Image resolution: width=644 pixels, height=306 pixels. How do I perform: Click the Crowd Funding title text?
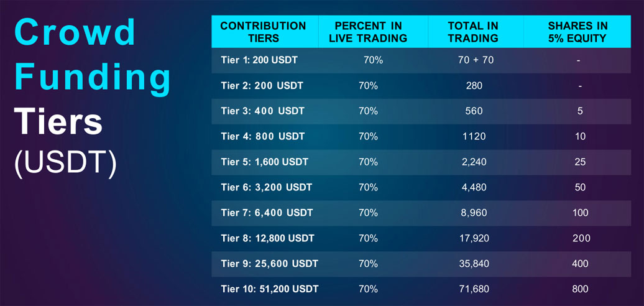tap(93, 55)
